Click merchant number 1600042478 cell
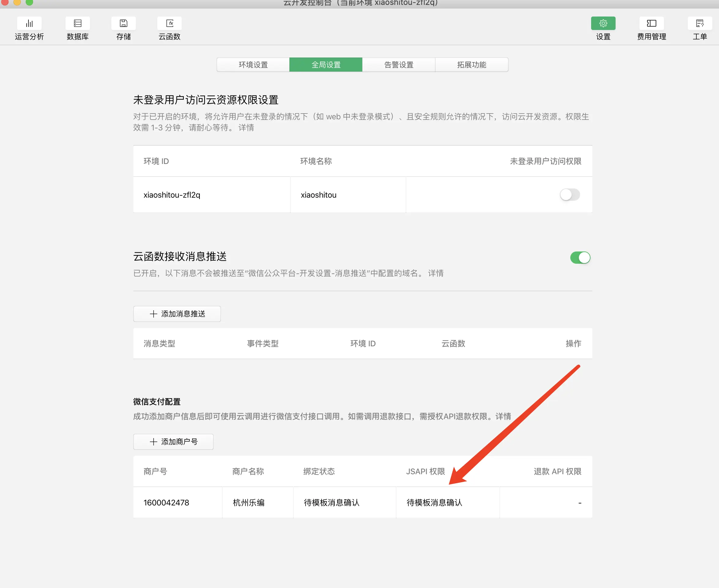The width and height of the screenshot is (719, 588). point(166,503)
